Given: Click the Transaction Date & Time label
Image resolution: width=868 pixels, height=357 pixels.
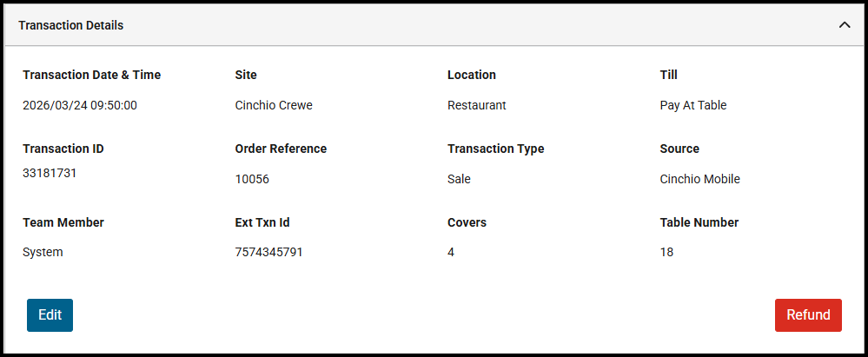Looking at the screenshot, I should tap(91, 75).
